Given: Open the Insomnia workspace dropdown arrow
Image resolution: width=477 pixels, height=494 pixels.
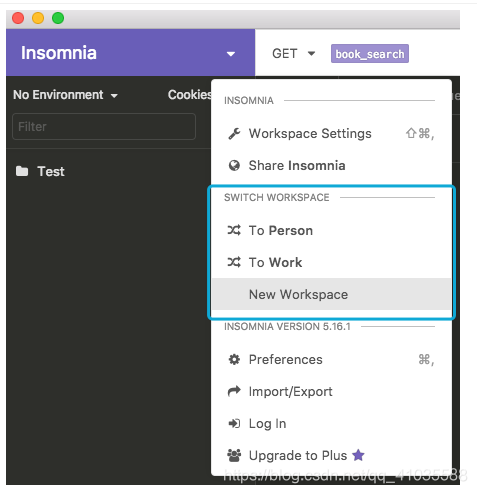Looking at the screenshot, I should [231, 54].
